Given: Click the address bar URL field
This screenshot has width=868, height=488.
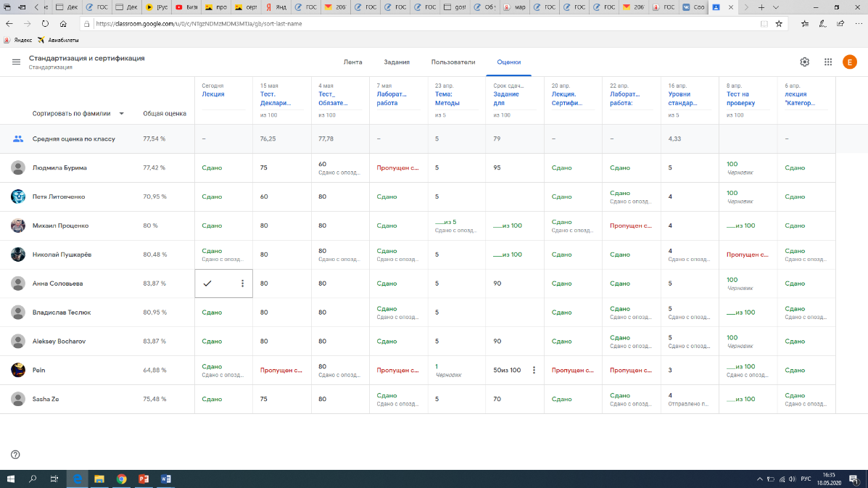Looking at the screenshot, I should [x=421, y=23].
